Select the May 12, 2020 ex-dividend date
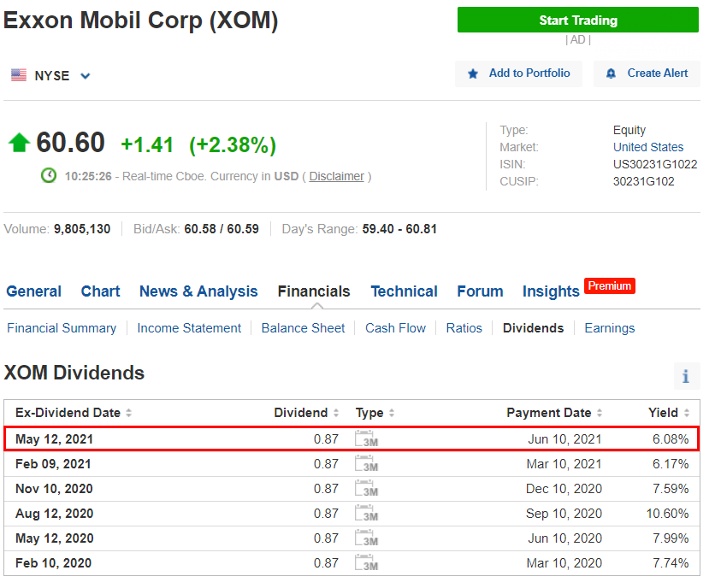This screenshot has width=715, height=588. tap(54, 538)
